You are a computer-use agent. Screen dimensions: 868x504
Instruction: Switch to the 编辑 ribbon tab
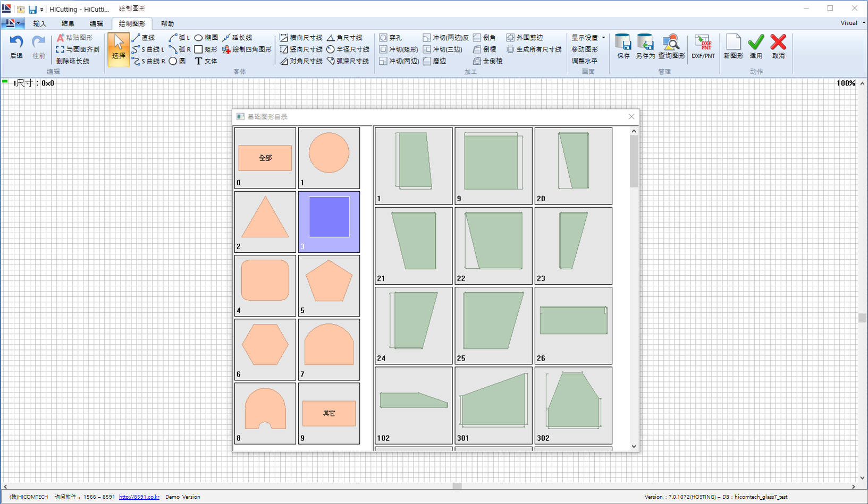click(96, 23)
